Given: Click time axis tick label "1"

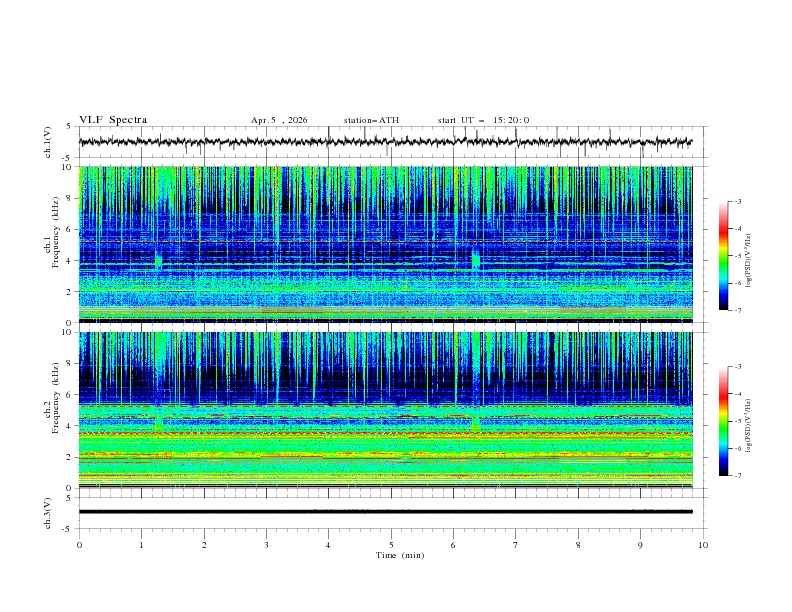Looking at the screenshot, I should click(x=141, y=545).
